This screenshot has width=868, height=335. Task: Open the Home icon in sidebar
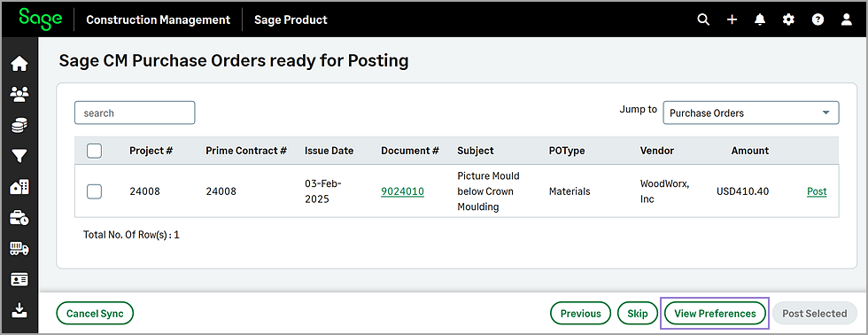coord(19,64)
